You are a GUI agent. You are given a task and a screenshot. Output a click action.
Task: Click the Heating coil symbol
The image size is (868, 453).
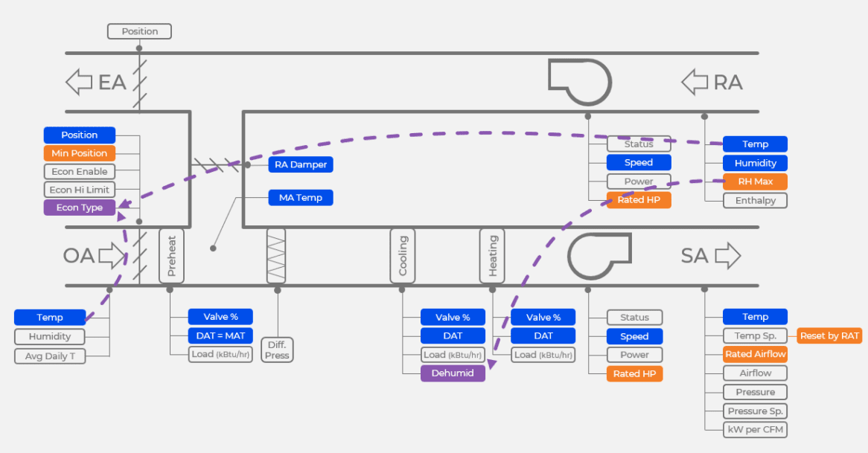(x=492, y=256)
